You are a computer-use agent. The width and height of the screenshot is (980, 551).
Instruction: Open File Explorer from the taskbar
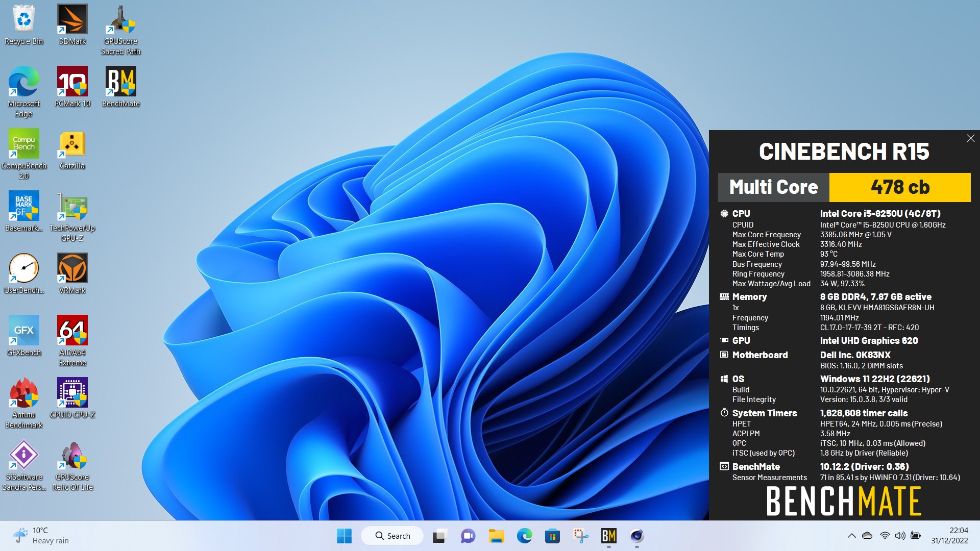click(496, 536)
